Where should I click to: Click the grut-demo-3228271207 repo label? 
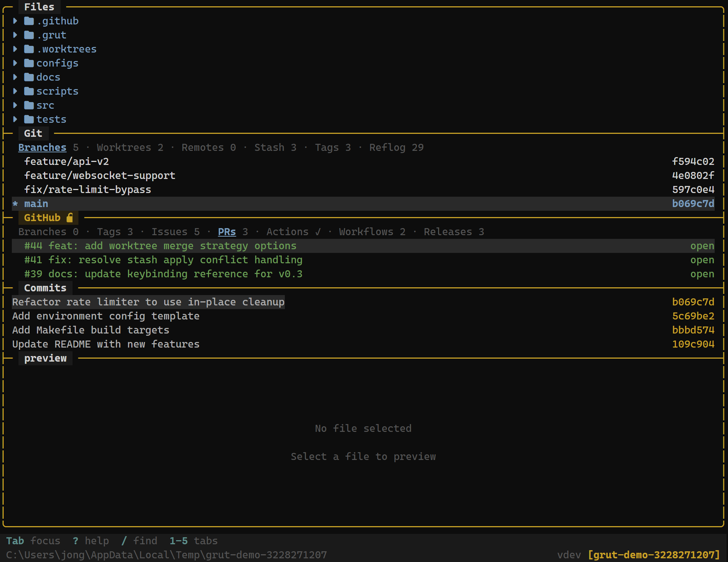(654, 555)
